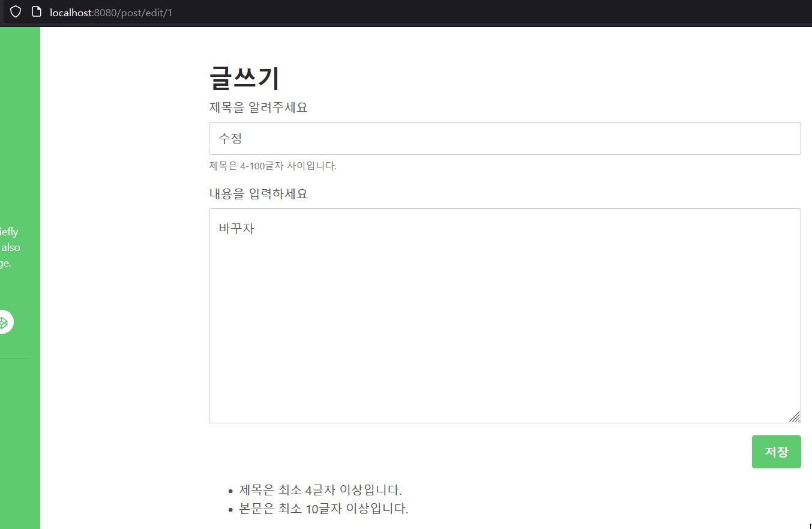Click the page info document icon

(x=37, y=11)
